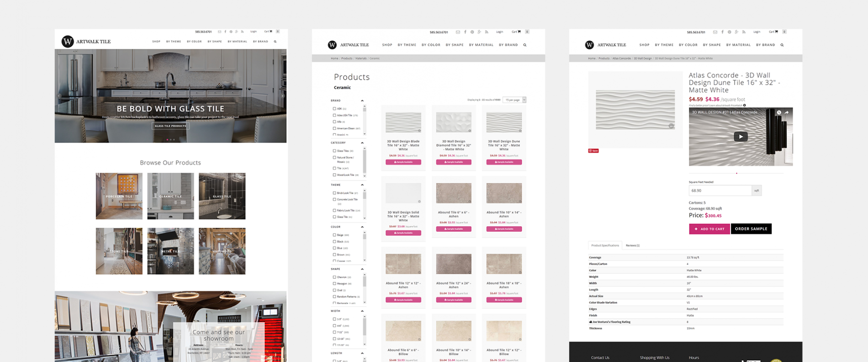
Task: Collapse the Color filter section
Action: click(x=362, y=227)
